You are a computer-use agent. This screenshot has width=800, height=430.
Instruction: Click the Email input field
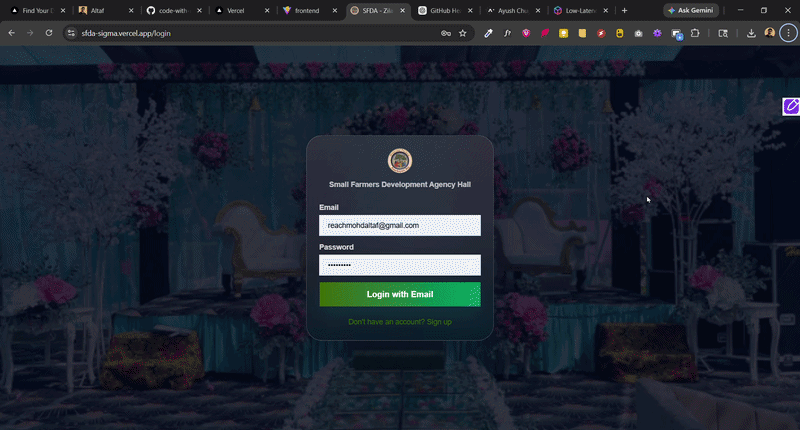(x=399, y=226)
